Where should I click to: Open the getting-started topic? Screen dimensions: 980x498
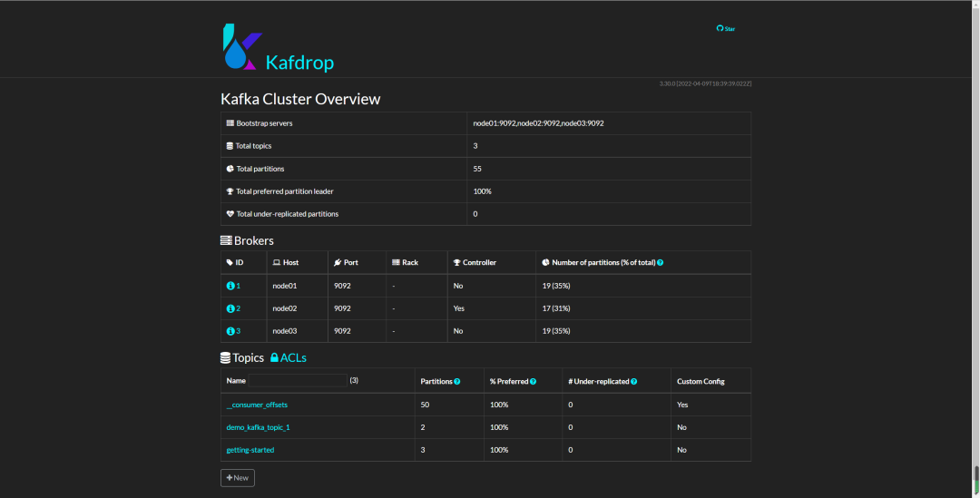(250, 450)
